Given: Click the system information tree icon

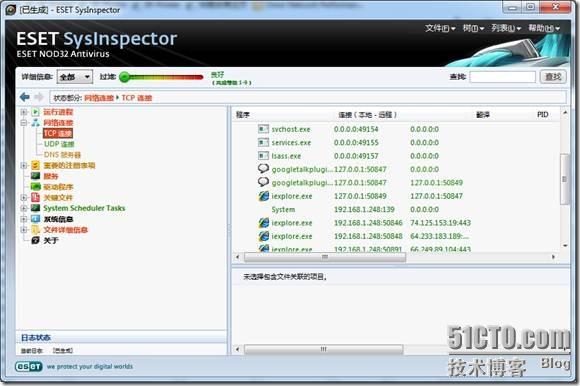Looking at the screenshot, I should (x=36, y=219).
